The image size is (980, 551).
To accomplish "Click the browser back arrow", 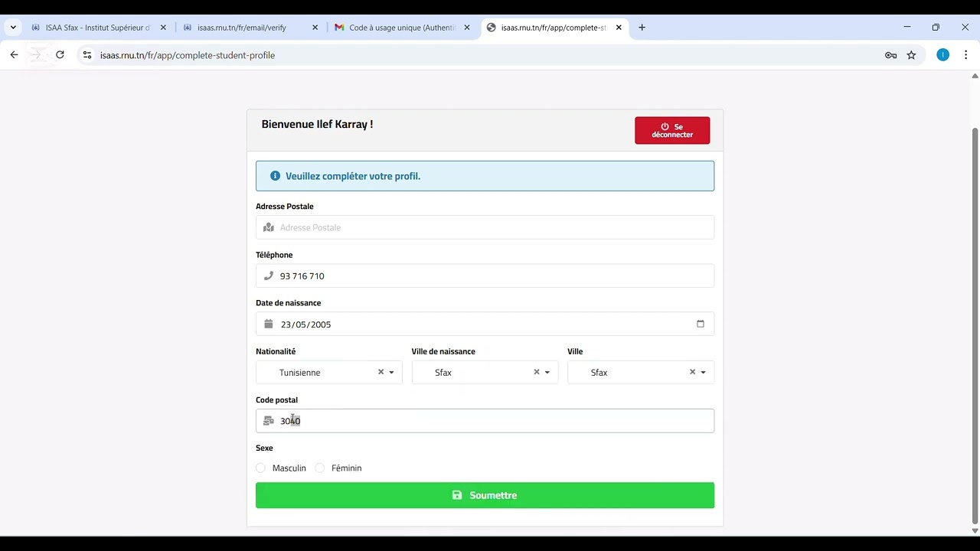I will (14, 55).
